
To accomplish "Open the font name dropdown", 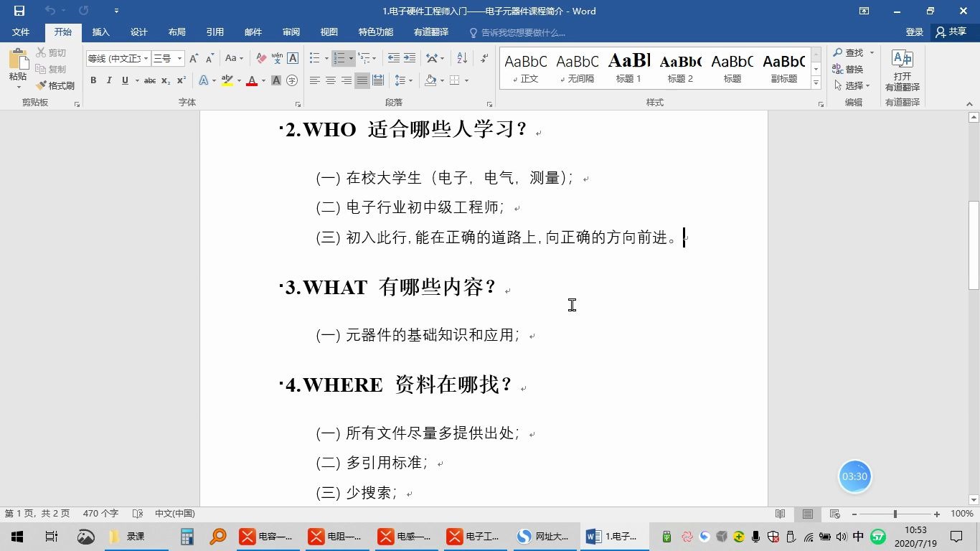I will click(145, 58).
